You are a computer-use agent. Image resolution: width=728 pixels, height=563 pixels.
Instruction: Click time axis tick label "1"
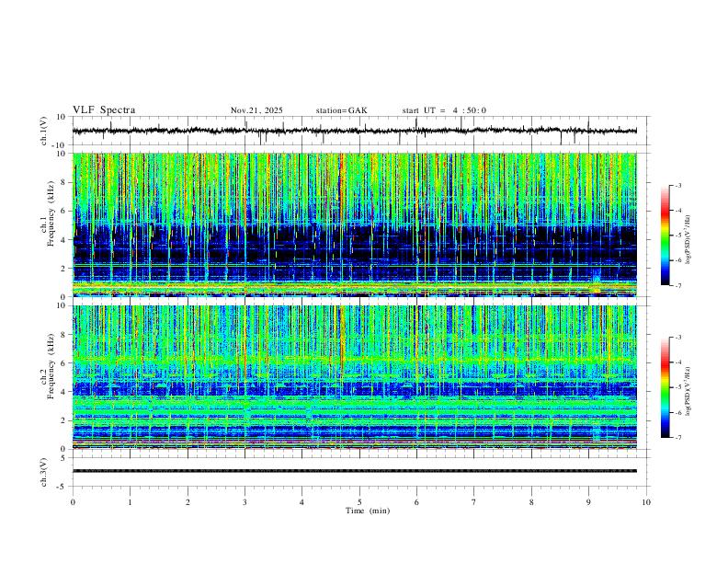(x=130, y=502)
